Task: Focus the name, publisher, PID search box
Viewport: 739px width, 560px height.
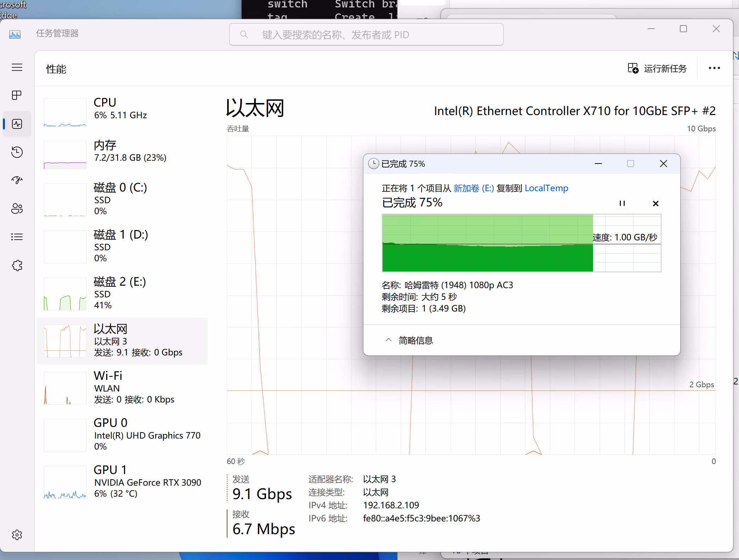Action: [x=366, y=35]
